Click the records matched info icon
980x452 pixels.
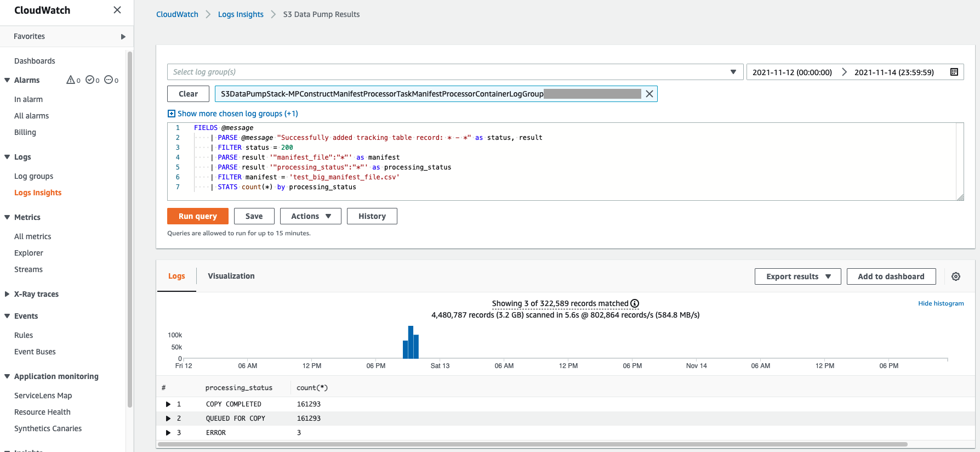point(635,303)
